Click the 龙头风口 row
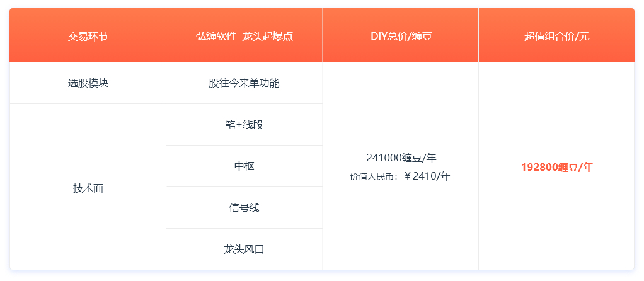The image size is (644, 281). [x=244, y=249]
